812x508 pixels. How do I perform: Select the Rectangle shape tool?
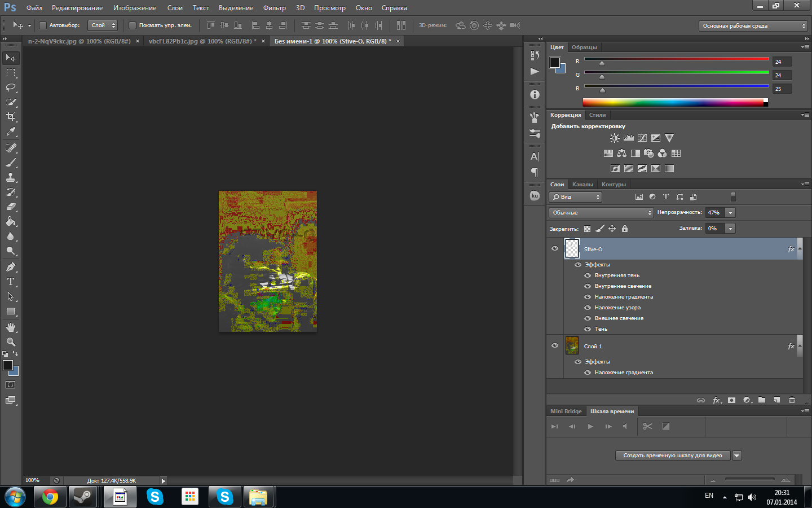click(x=11, y=311)
